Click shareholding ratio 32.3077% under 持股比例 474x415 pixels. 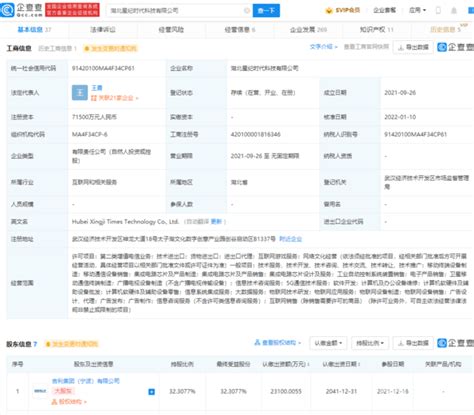182,391
